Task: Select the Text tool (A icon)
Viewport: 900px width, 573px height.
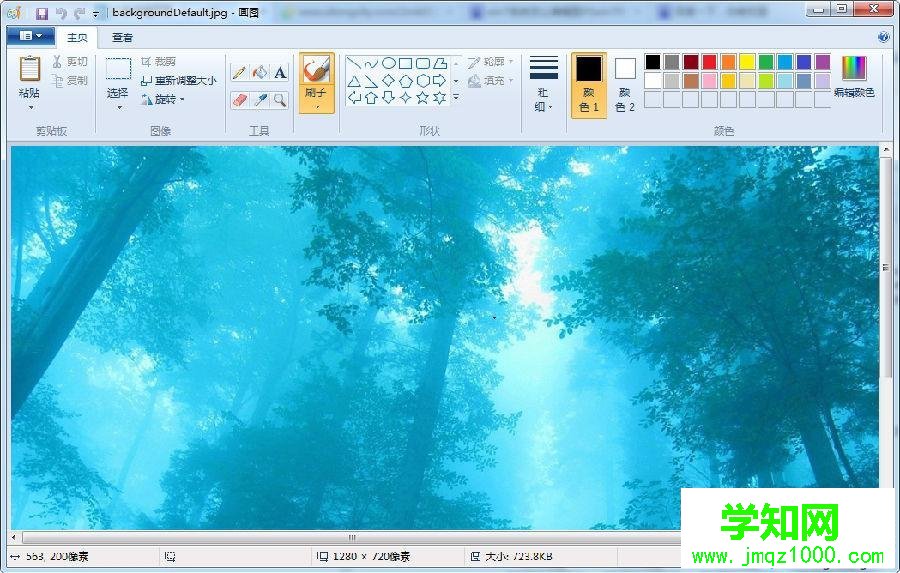Action: (x=280, y=72)
